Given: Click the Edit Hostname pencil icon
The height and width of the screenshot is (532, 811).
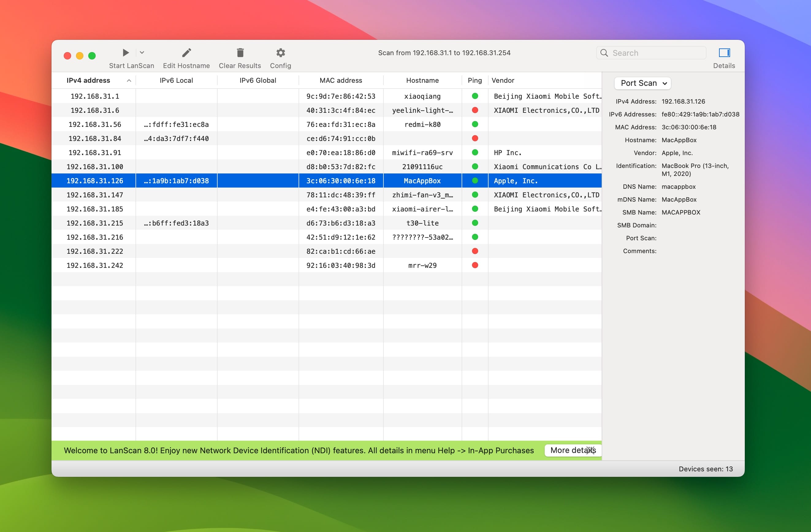Looking at the screenshot, I should click(186, 52).
